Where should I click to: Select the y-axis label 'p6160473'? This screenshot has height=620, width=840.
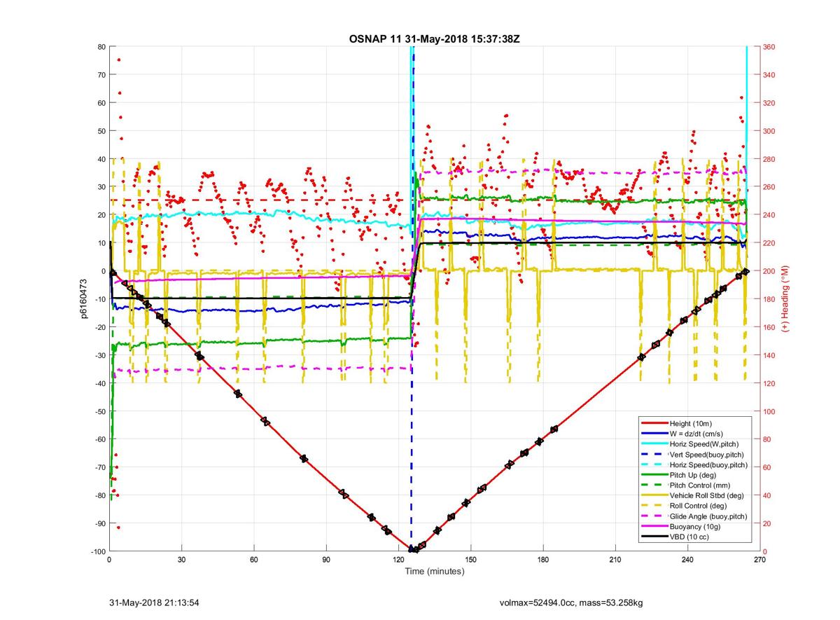pos(83,298)
